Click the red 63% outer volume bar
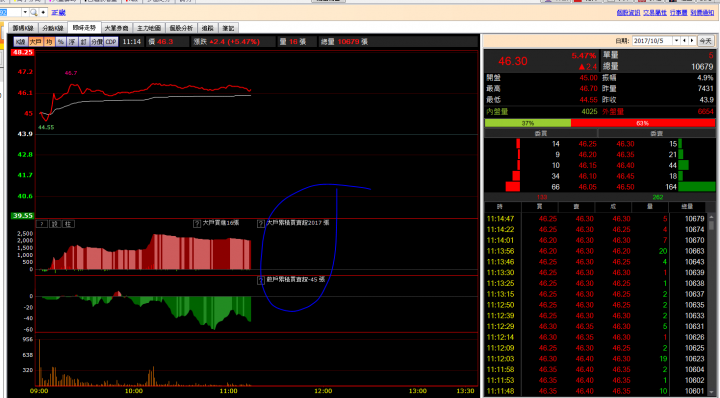Image resolution: width=720 pixels, height=398 pixels. click(x=643, y=123)
